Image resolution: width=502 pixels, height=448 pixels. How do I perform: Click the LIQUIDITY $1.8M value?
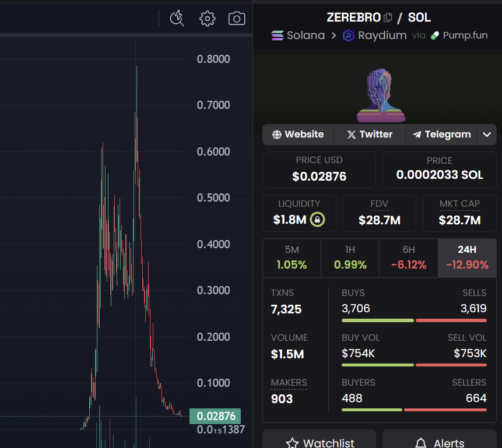pos(289,220)
